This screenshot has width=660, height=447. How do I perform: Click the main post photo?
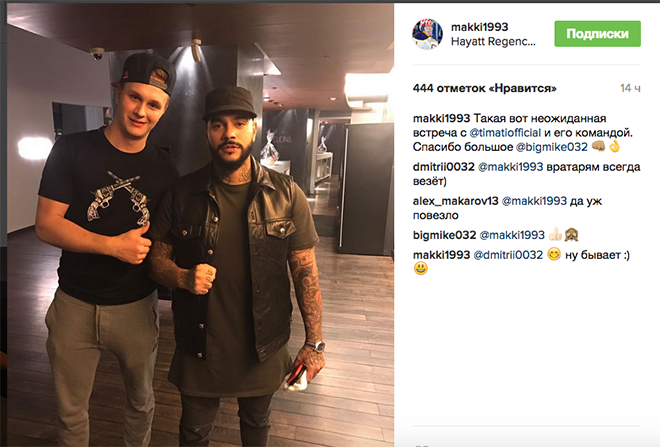(x=200, y=225)
